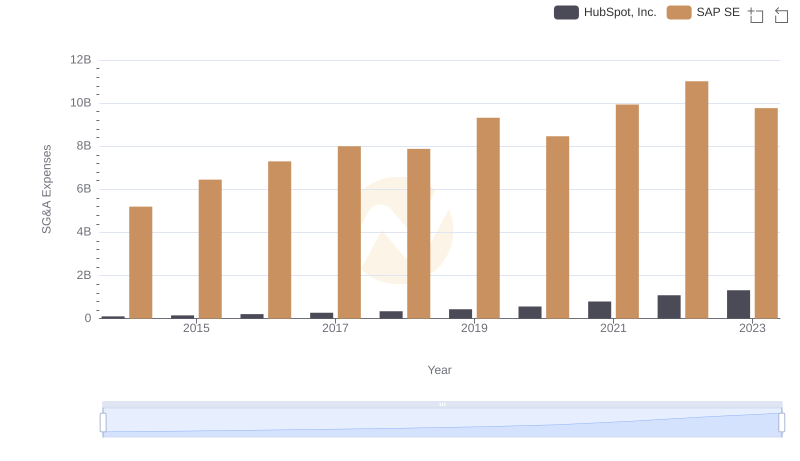800x461 pixels.
Task: Click the 2B y-axis label
Action: click(x=84, y=275)
